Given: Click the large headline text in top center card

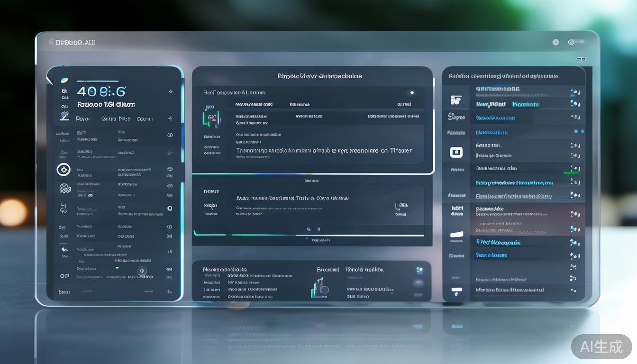Looking at the screenshot, I should click(324, 151).
